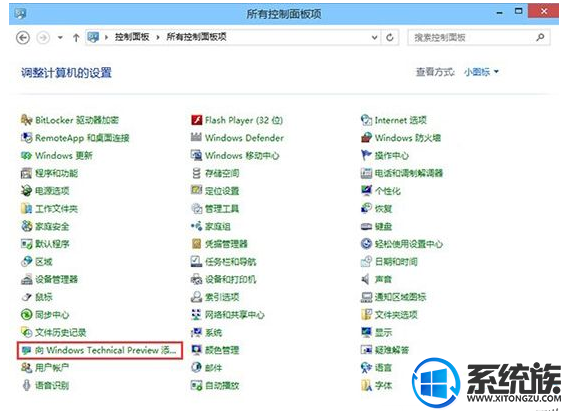Image resolution: width=561 pixels, height=411 pixels.
Task: Click 控制面板 breadcrumb item
Action: point(132,37)
